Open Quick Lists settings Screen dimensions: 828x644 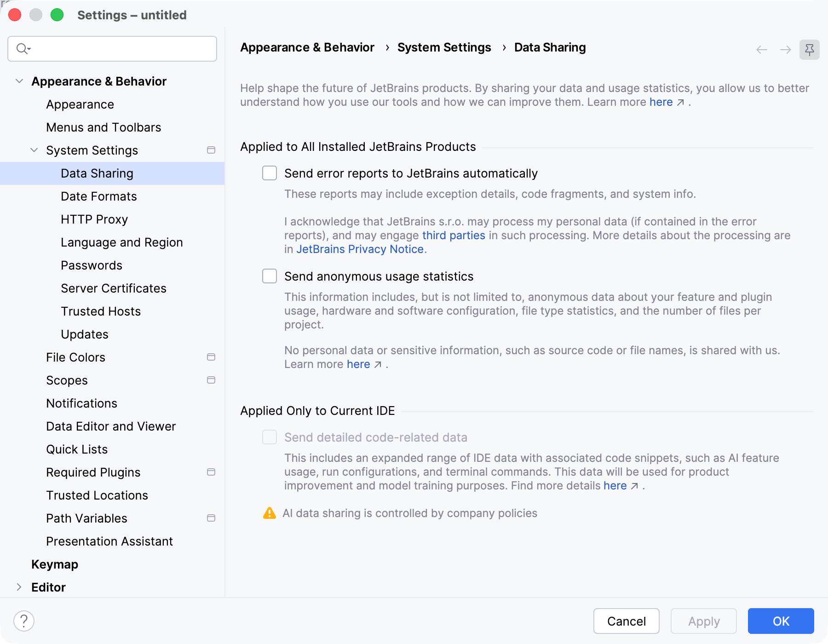point(77,449)
